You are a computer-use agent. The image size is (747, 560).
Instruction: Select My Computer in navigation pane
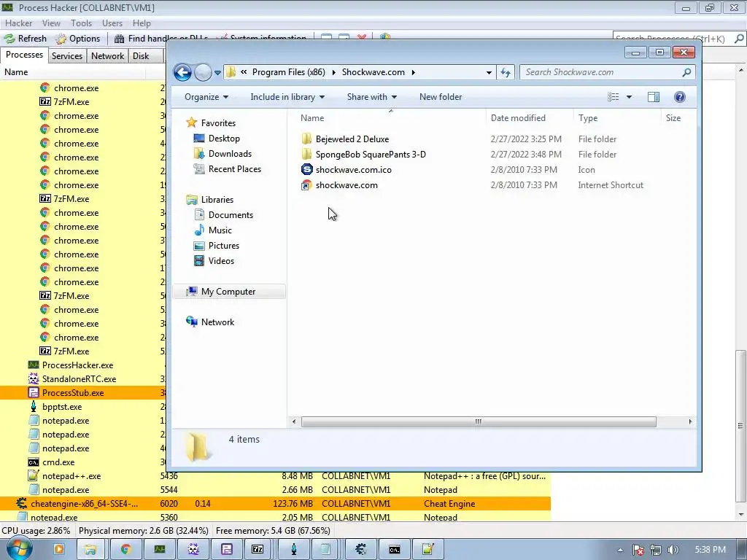[228, 292]
